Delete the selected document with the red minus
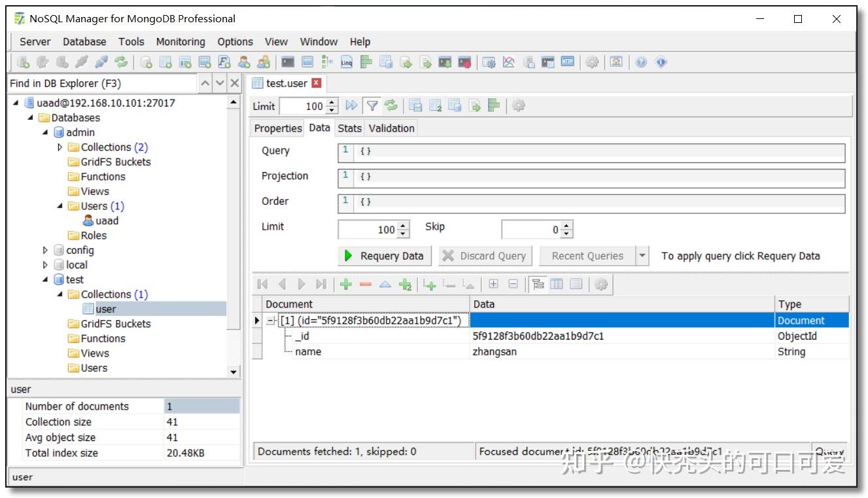The height and width of the screenshot is (498, 868). 365,284
